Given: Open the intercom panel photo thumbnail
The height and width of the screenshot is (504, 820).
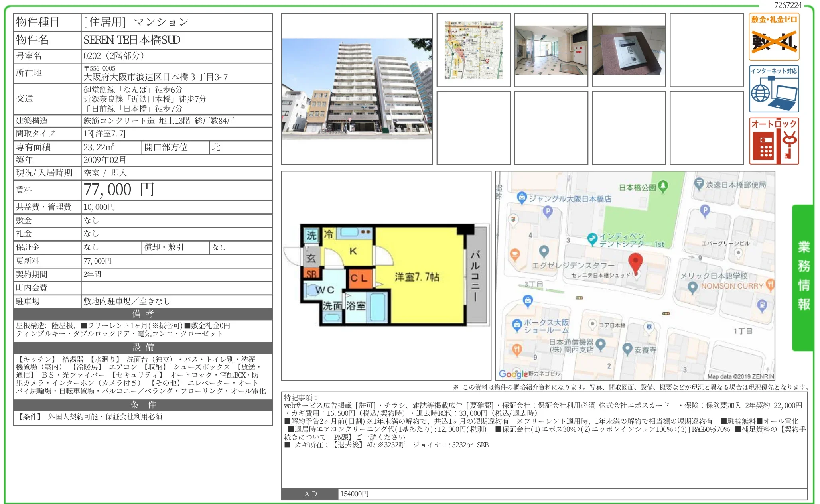Looking at the screenshot, I should point(629,50).
